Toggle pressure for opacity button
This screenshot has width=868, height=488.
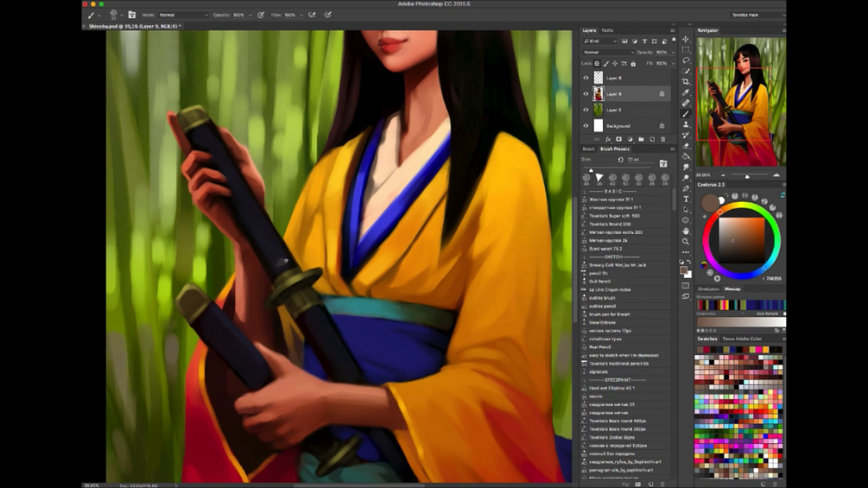261,15
